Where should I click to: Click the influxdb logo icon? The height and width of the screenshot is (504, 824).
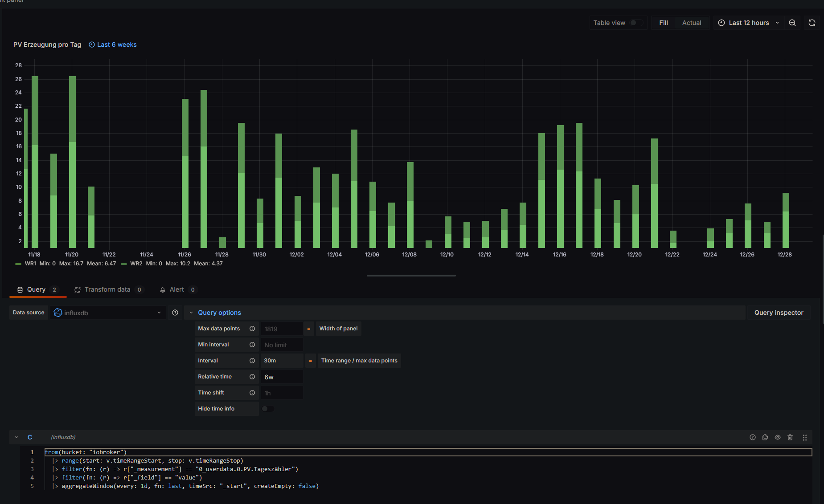(58, 313)
